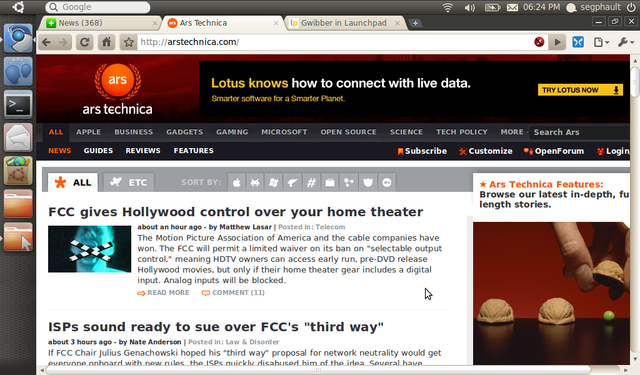Expand the MORE category menu
The width and height of the screenshot is (640, 375).
pyautogui.click(x=512, y=132)
